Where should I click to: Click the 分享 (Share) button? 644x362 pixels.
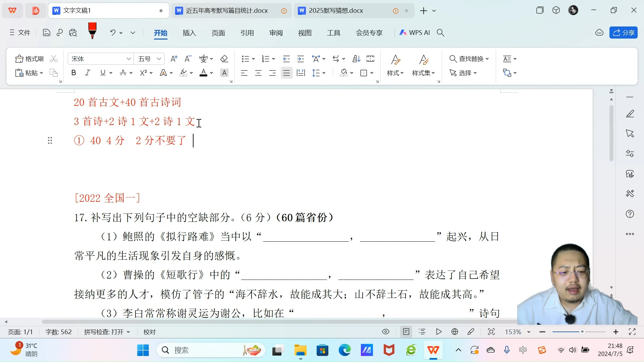click(624, 33)
